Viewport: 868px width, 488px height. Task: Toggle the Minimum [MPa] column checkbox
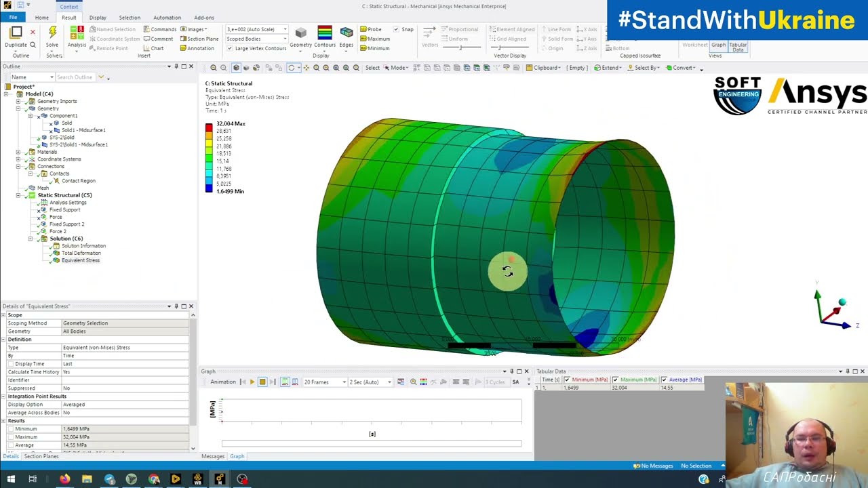click(x=567, y=380)
